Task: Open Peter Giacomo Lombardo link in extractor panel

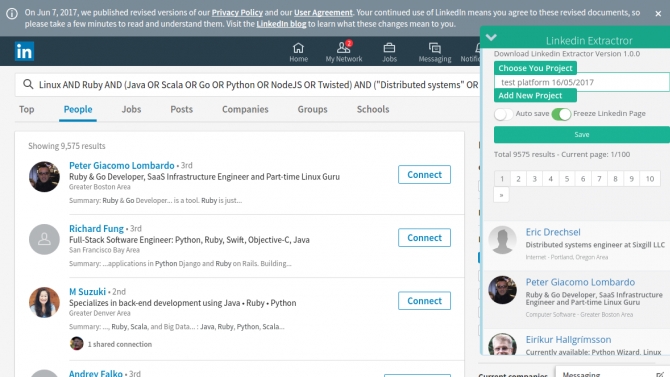Action: [580, 282]
